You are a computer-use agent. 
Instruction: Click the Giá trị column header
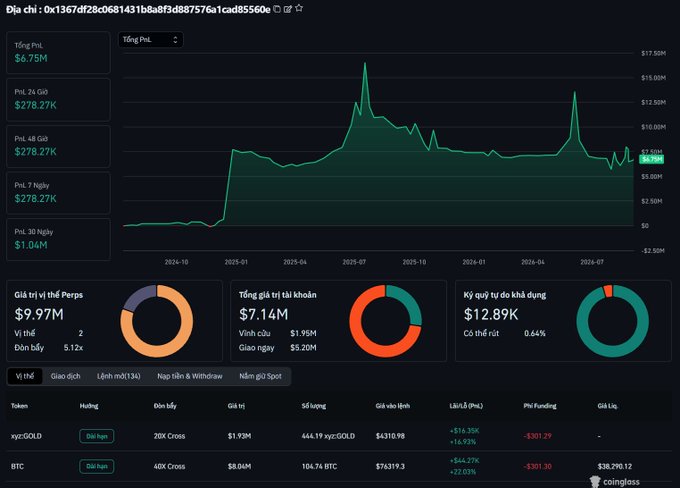(x=236, y=406)
